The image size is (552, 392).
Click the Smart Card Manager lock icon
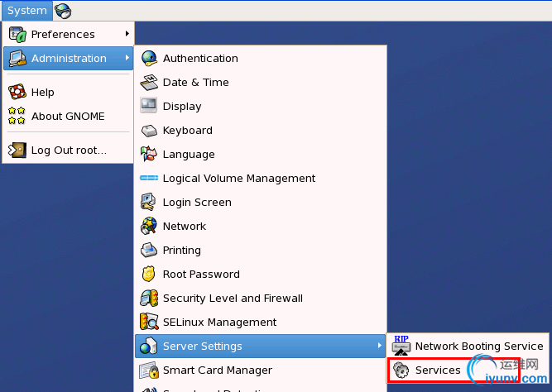[x=149, y=370]
